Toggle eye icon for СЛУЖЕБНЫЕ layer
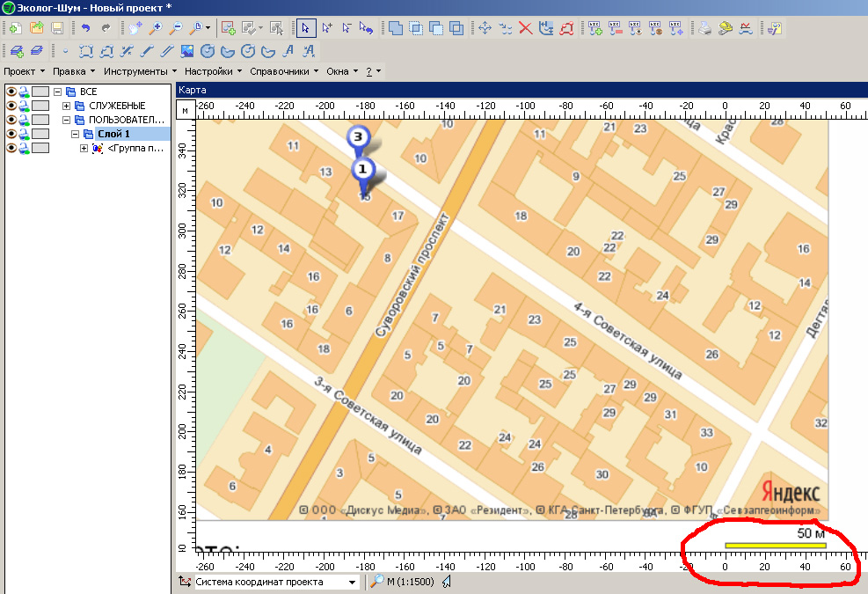 pyautogui.click(x=11, y=106)
